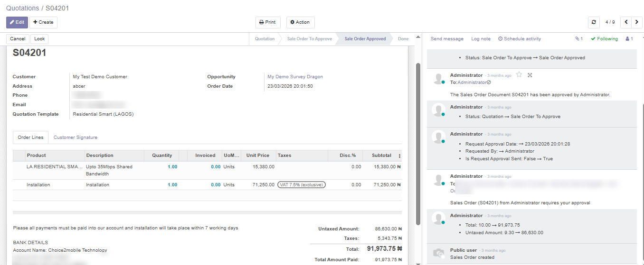The width and height of the screenshot is (644, 265).
Task: Toggle the Following subscription button
Action: 604,39
